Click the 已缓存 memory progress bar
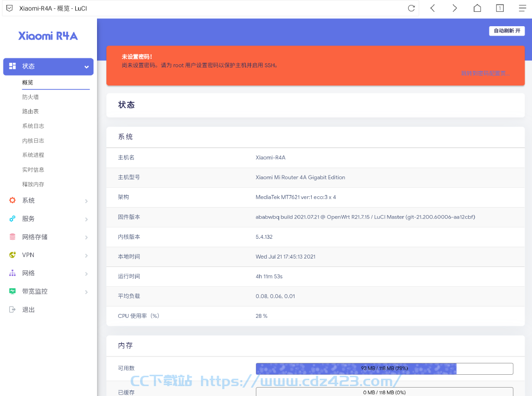 [385, 392]
